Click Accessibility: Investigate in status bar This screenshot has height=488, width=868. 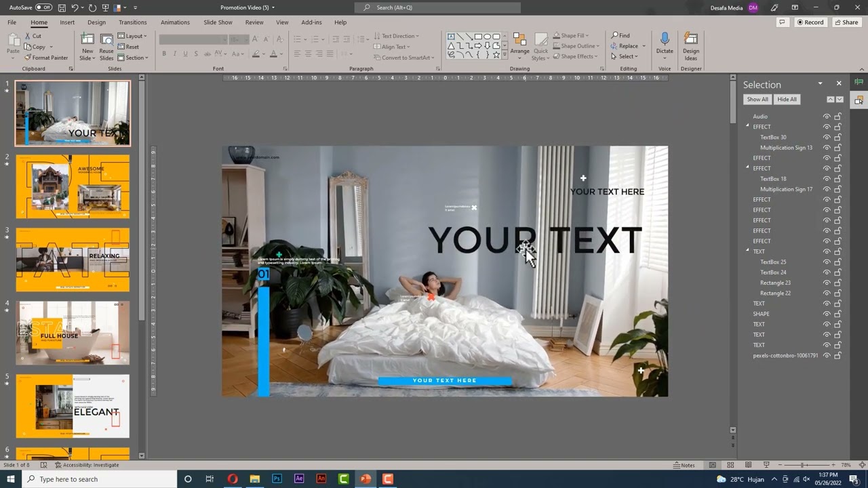tap(86, 465)
